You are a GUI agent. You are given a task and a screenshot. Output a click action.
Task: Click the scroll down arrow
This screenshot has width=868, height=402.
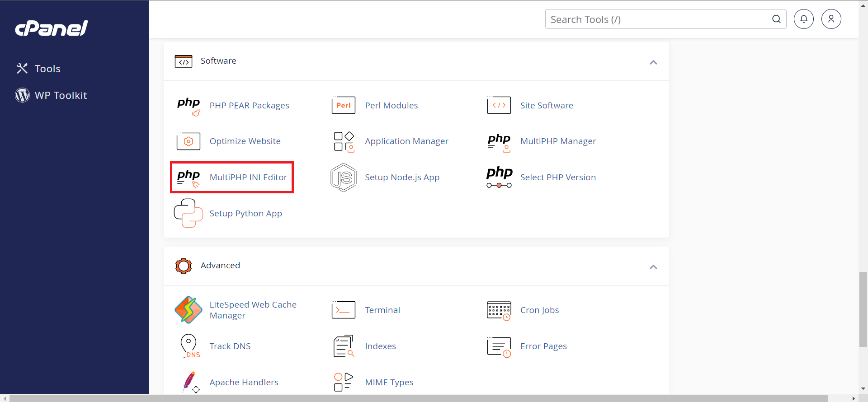point(863,388)
